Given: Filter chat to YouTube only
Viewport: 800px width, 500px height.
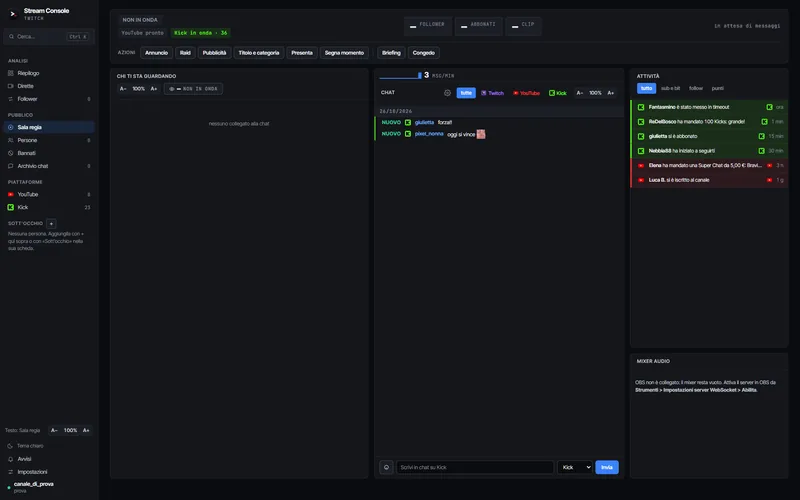Looking at the screenshot, I should coord(526,93).
